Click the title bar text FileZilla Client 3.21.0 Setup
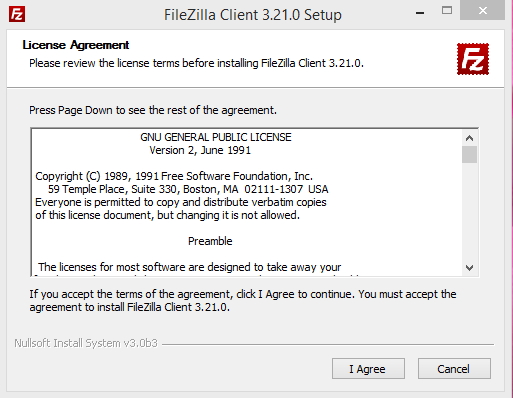Screen dimensions: 513x398 253,15
